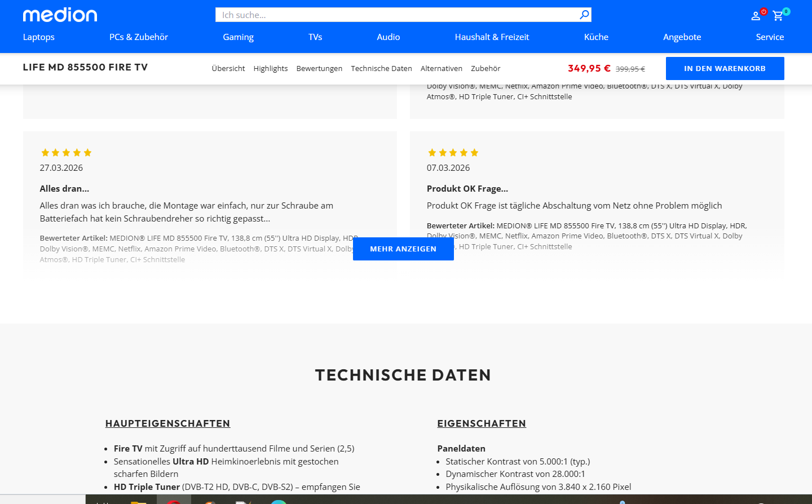Click the 'Haupteigenschaften' heading
The width and height of the screenshot is (812, 504).
(x=167, y=423)
